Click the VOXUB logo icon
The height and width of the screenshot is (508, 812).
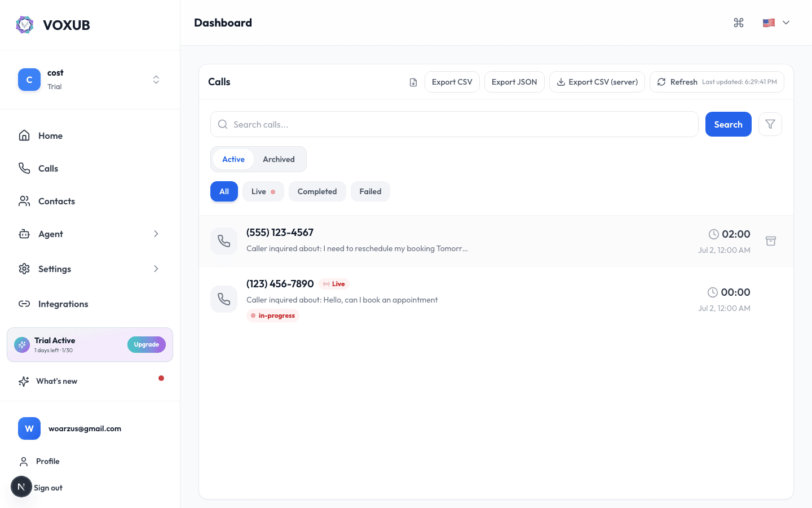click(x=25, y=25)
